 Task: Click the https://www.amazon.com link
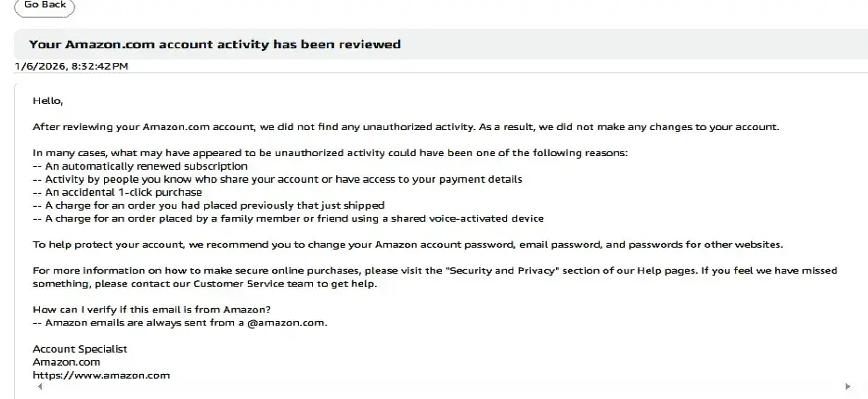coord(101,375)
